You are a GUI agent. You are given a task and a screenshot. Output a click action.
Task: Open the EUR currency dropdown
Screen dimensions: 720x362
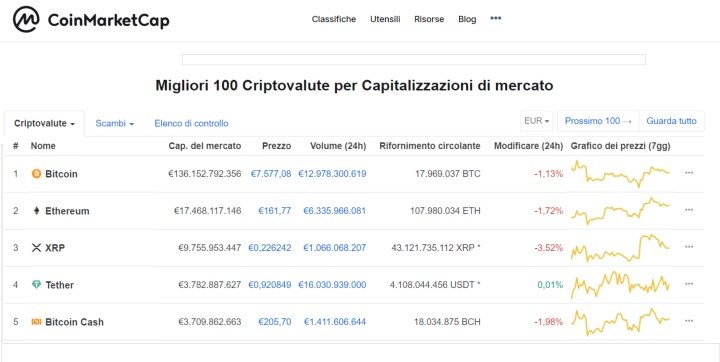pyautogui.click(x=536, y=121)
